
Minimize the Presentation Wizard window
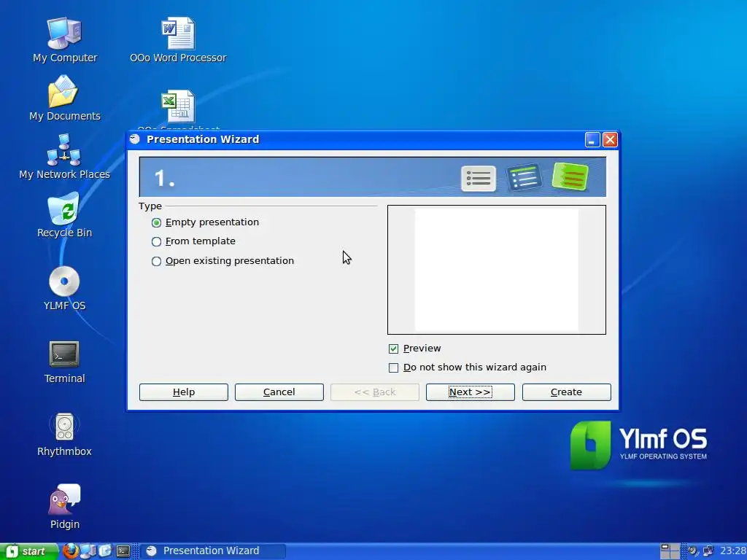pos(592,139)
